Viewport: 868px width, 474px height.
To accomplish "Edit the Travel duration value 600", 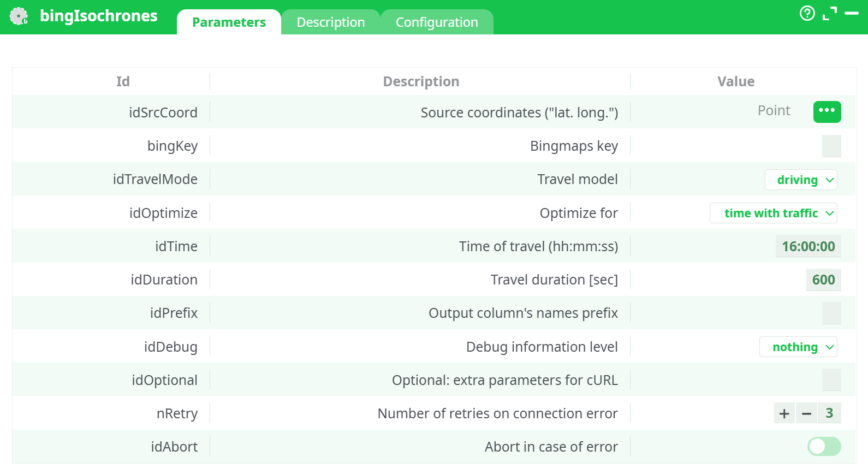I will point(823,280).
